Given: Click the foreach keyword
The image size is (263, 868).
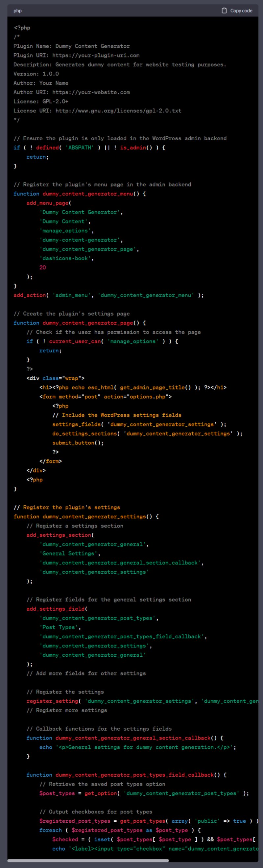Looking at the screenshot, I should (x=51, y=831).
